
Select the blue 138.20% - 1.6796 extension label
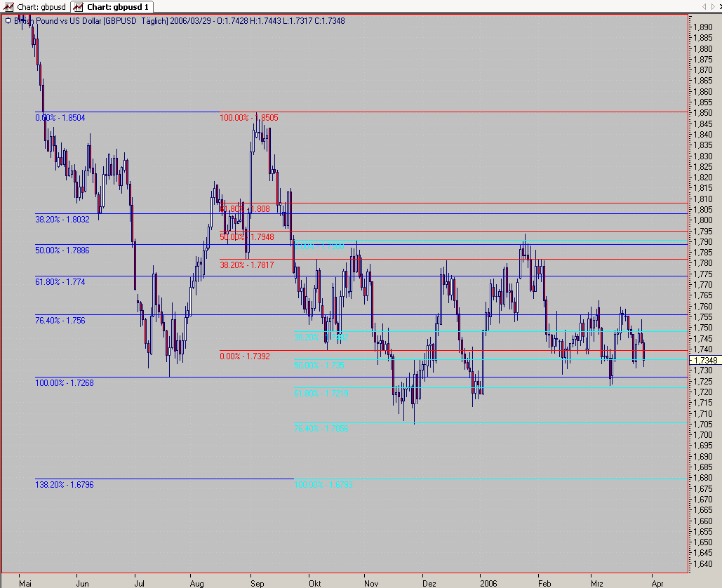64,485
